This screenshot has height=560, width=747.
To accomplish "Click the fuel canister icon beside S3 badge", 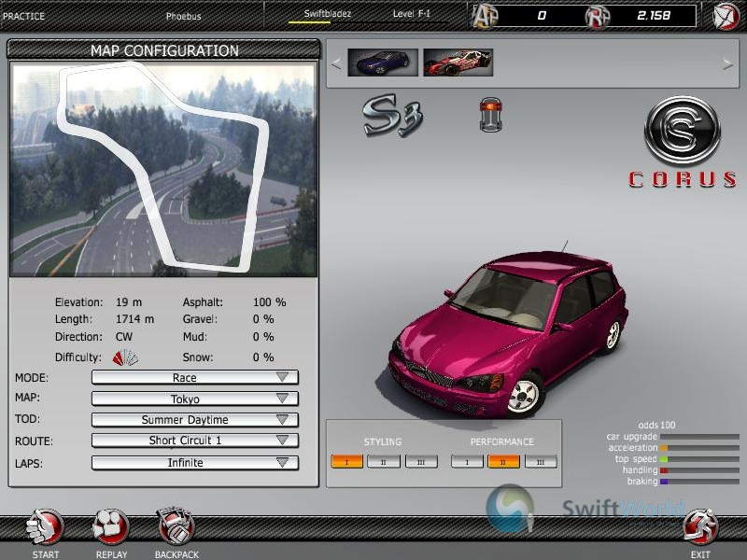I will click(x=489, y=114).
